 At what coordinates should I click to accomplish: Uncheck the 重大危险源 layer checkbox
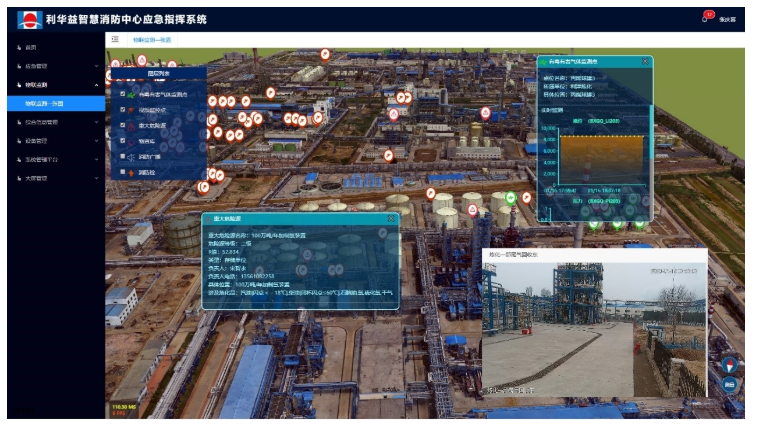123,125
